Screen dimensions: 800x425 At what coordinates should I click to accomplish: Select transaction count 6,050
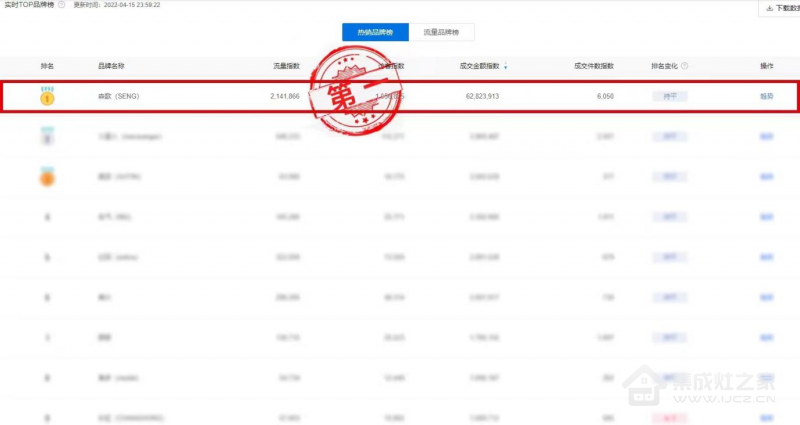pos(605,96)
